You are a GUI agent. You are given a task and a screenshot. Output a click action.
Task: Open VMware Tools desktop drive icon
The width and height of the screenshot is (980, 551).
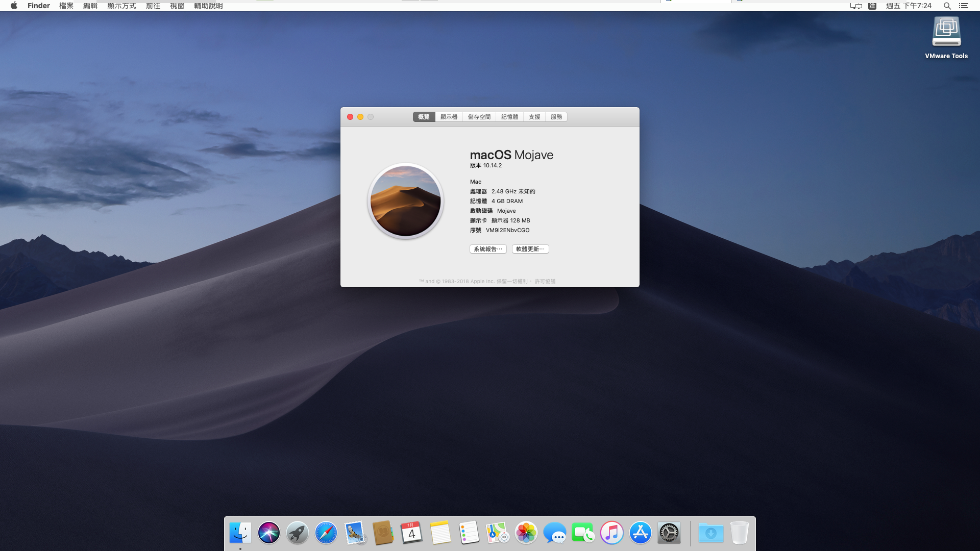pyautogui.click(x=946, y=32)
